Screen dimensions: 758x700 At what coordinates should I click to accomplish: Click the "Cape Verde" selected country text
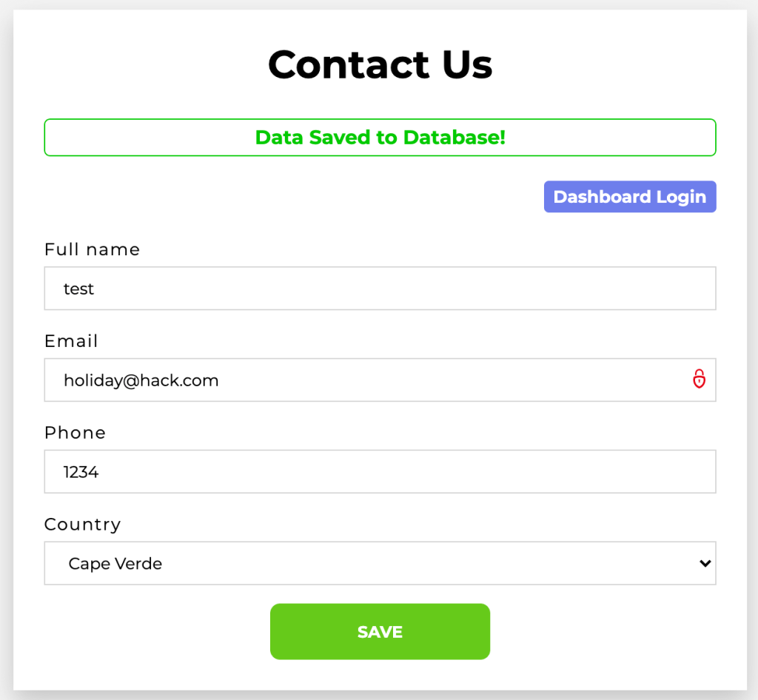pyautogui.click(x=115, y=563)
